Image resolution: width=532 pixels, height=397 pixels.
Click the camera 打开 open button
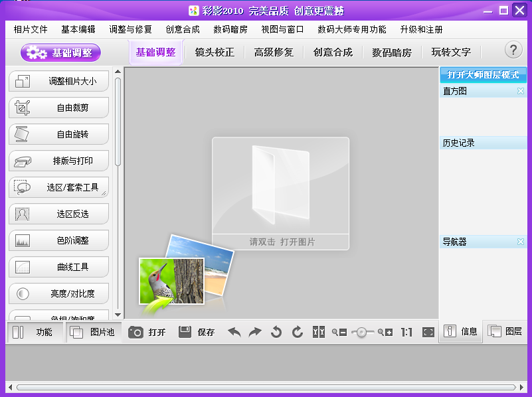tap(147, 332)
